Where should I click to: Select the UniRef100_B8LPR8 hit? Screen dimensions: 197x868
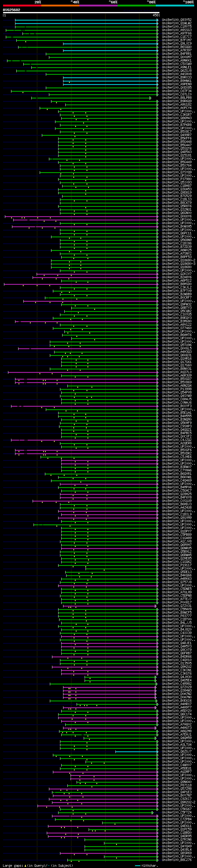[x=177, y=98]
